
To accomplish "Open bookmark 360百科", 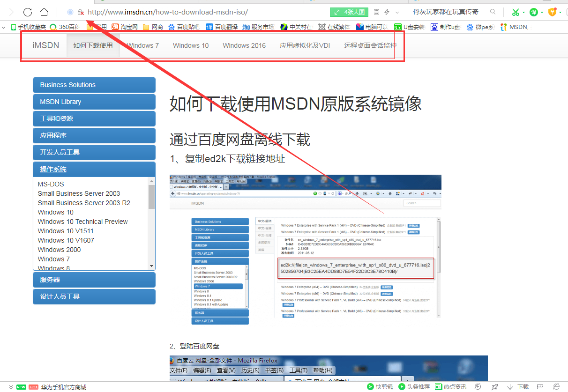I will coord(65,27).
